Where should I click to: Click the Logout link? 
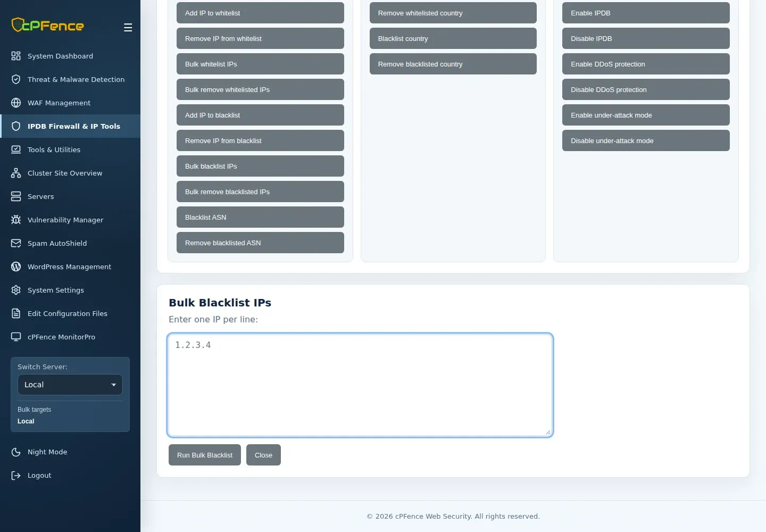(70, 475)
